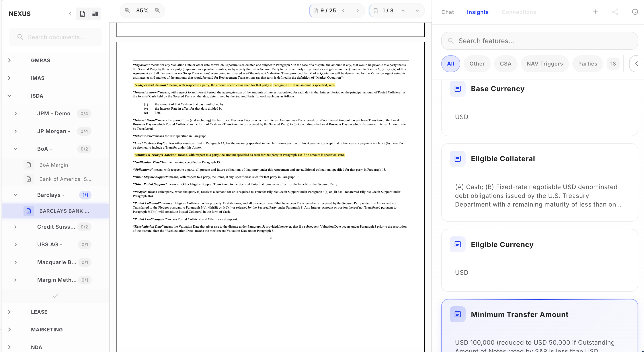The image size is (644, 352).
Task: Switch to the Chat tab
Action: pos(447,12)
